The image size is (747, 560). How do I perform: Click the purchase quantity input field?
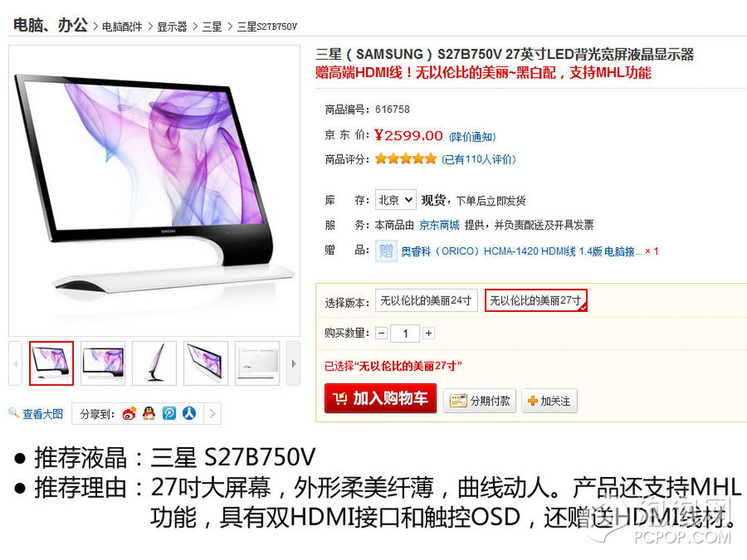(x=405, y=333)
